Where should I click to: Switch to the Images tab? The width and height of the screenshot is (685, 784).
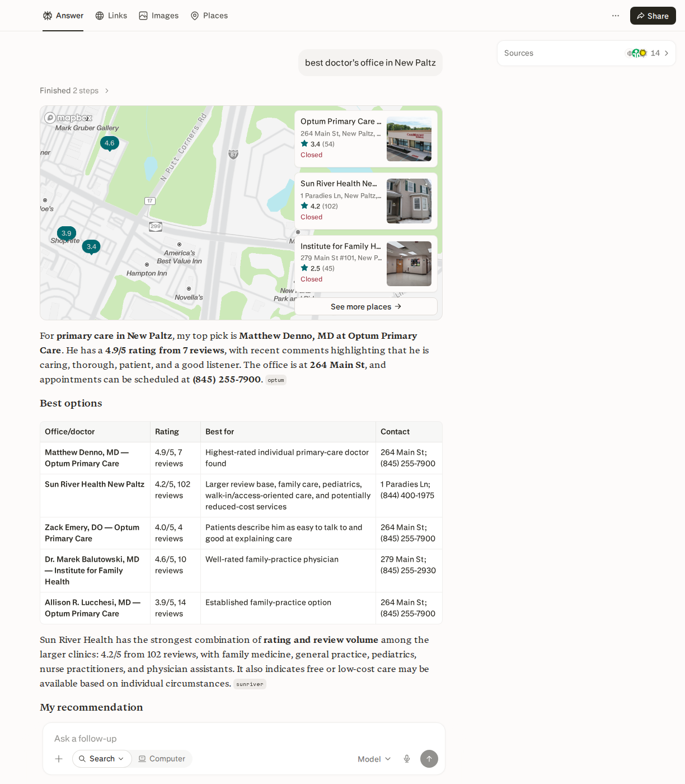(159, 16)
